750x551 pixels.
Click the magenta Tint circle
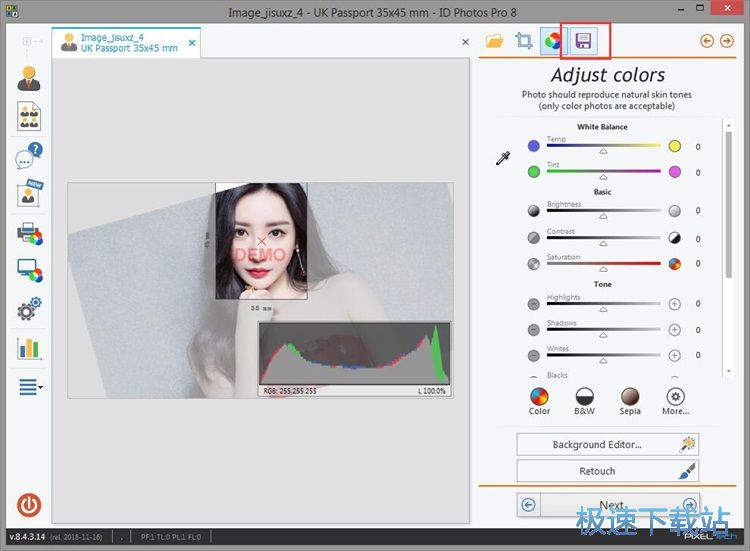[675, 172]
